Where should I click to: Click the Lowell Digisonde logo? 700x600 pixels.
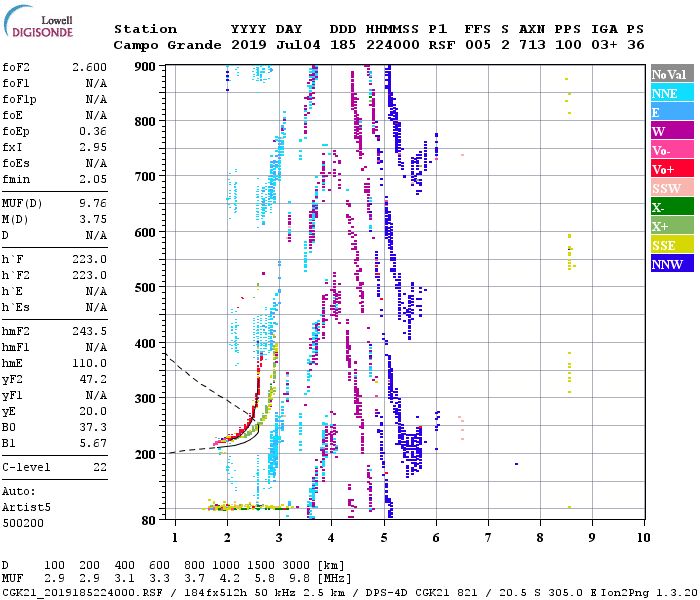[x=38, y=21]
